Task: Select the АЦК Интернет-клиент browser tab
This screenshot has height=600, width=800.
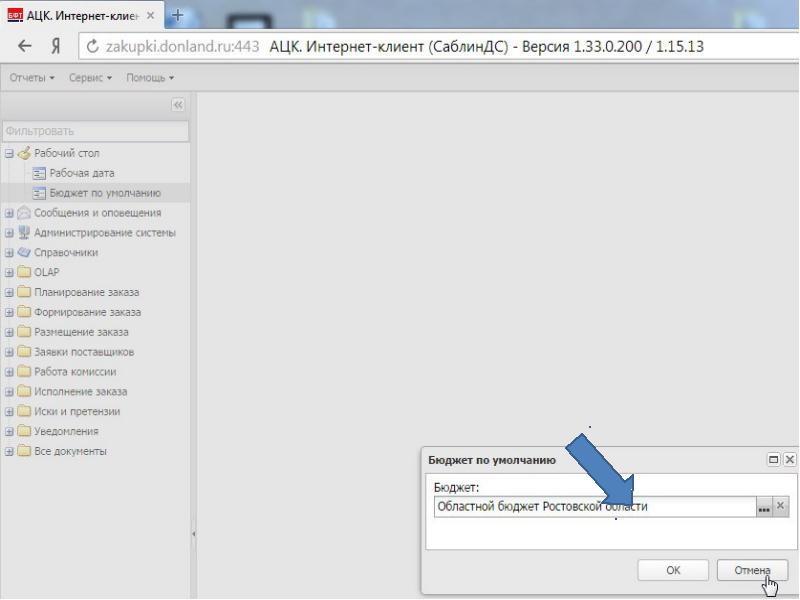Action: (x=82, y=16)
